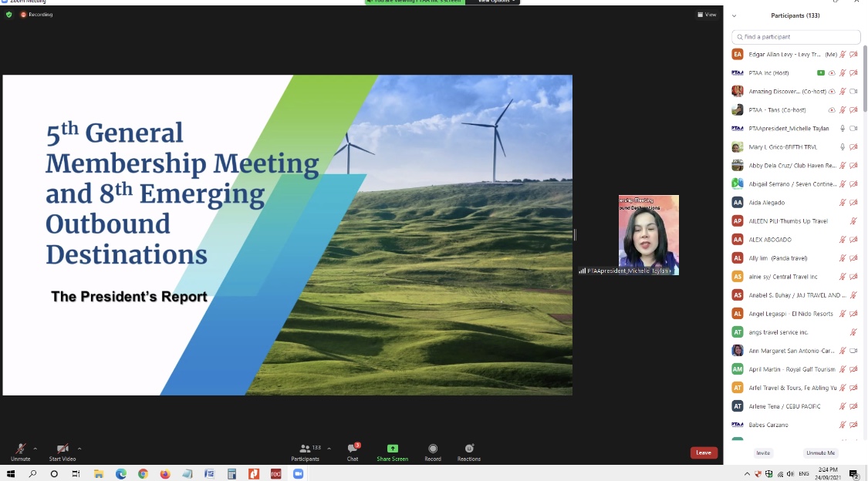Click the Invite button
The width and height of the screenshot is (868, 481).
click(763, 452)
